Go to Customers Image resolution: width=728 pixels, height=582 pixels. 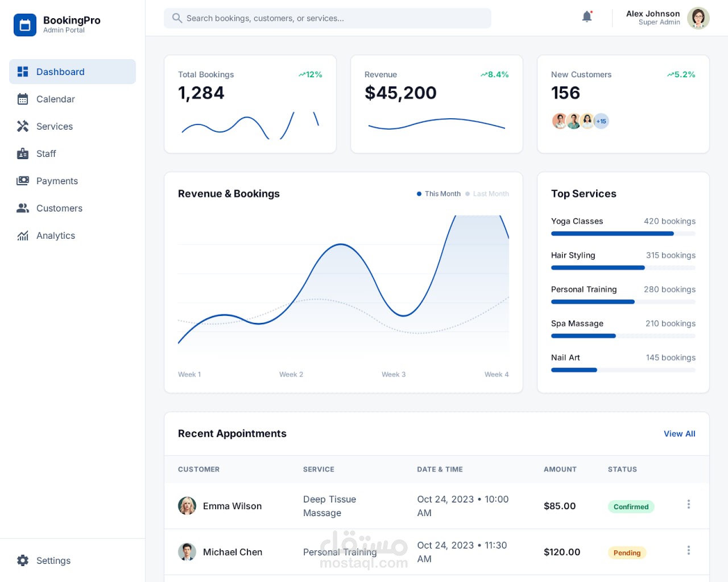point(72,208)
